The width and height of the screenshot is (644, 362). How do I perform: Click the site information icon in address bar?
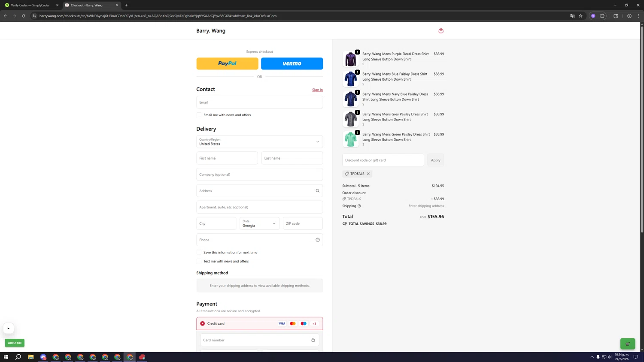click(x=34, y=16)
